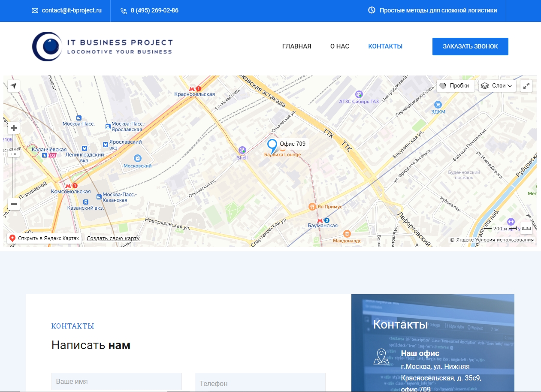Select the КОНТАКТЫ menu item
This screenshot has height=392, width=541.
pos(385,46)
